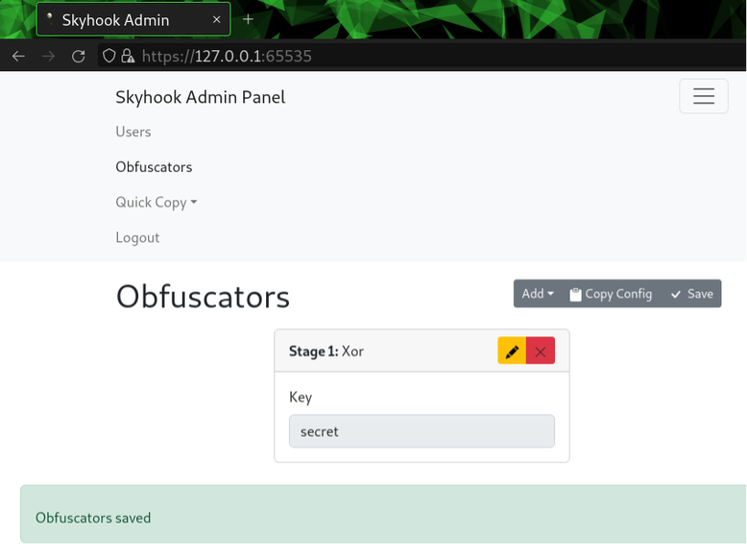Click the shield icon in the address bar
This screenshot has height=560, width=747.
pos(109,56)
